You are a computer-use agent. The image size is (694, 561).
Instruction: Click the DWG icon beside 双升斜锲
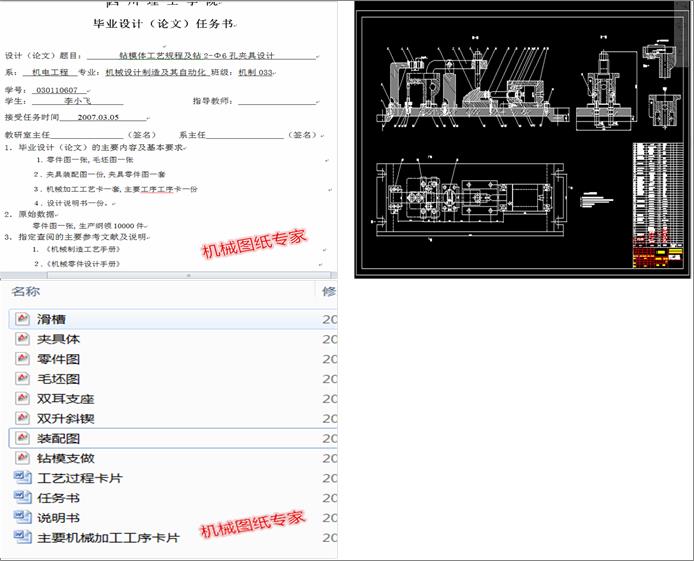22,419
